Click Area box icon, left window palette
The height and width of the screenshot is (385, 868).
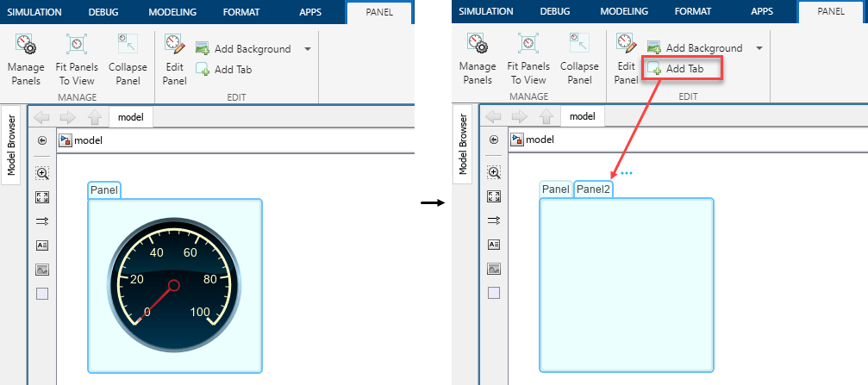[x=42, y=294]
